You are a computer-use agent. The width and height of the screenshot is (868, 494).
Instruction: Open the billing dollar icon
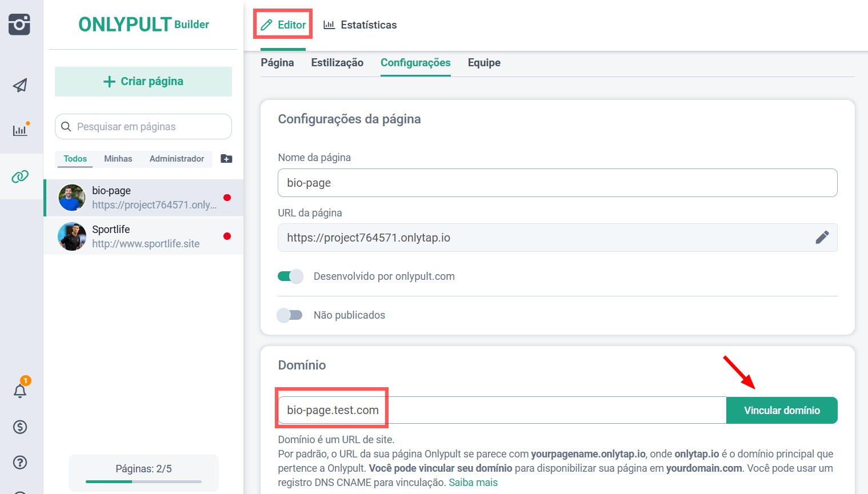[20, 427]
